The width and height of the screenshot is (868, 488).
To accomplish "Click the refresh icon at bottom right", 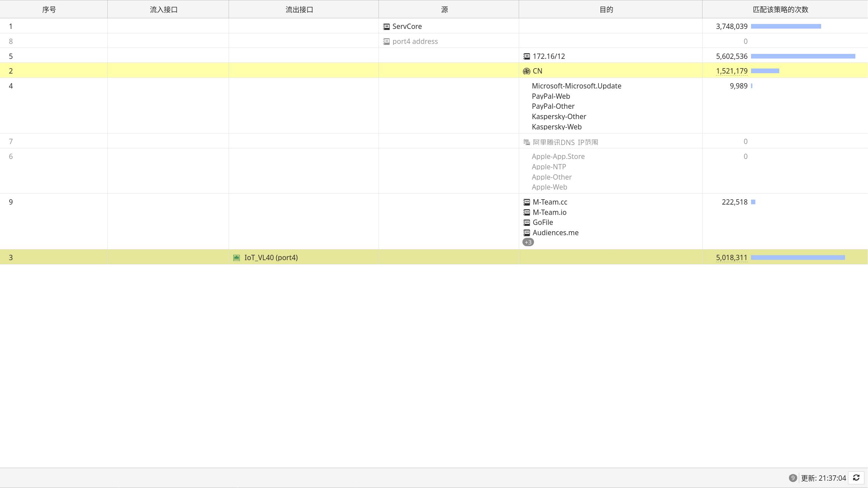I will [856, 478].
